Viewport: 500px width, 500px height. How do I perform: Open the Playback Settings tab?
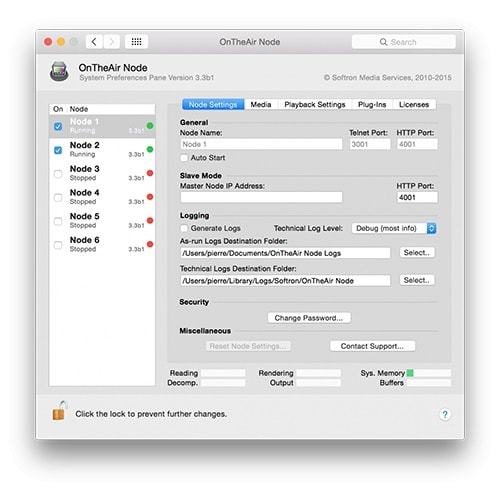(x=315, y=105)
